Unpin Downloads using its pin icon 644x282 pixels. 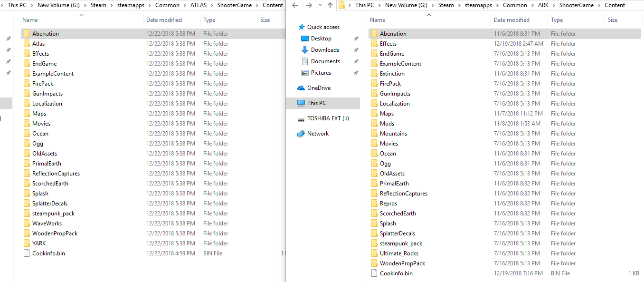(356, 50)
